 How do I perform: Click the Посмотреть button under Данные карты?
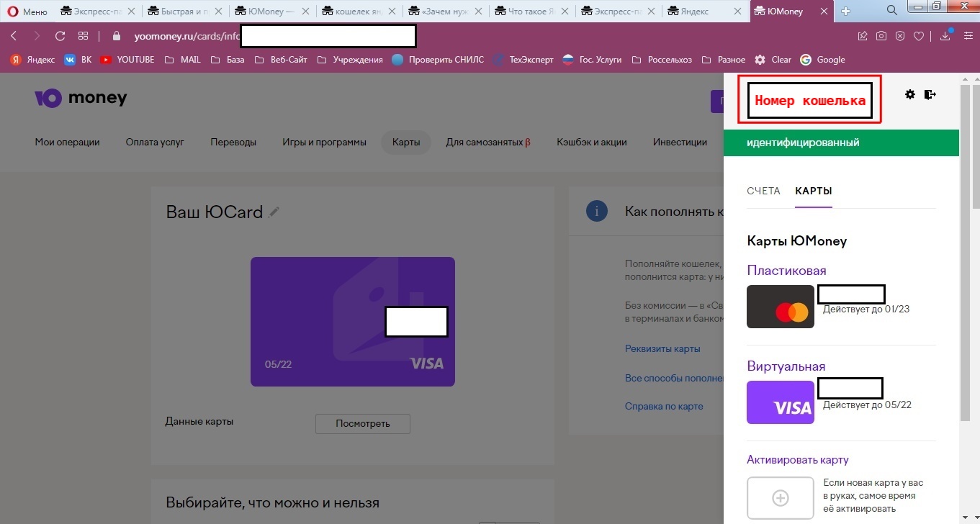[362, 423]
